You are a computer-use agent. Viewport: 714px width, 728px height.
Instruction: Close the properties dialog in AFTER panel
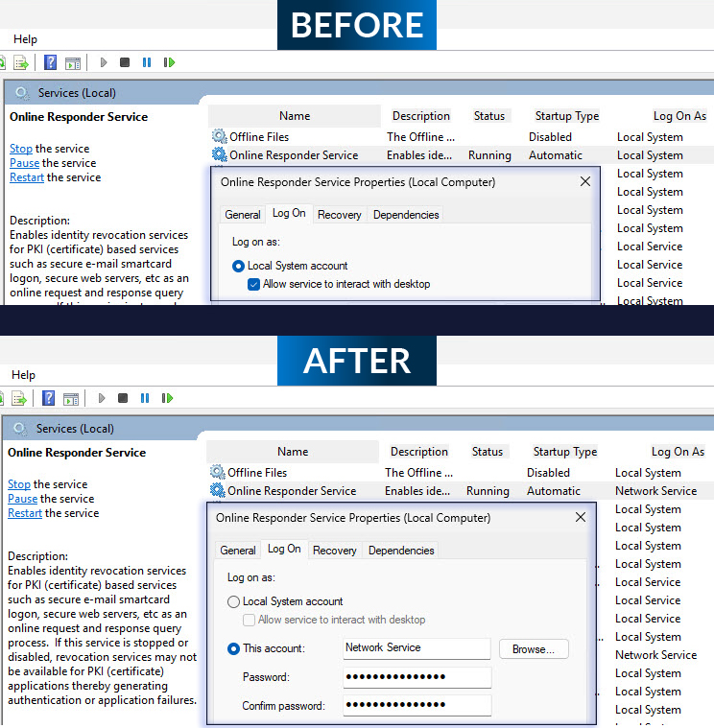click(580, 517)
